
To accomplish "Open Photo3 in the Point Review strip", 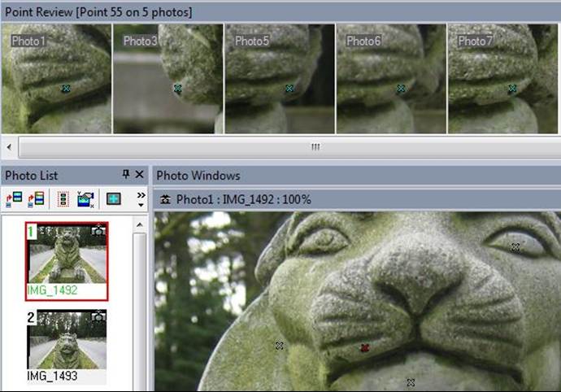I will (167, 79).
